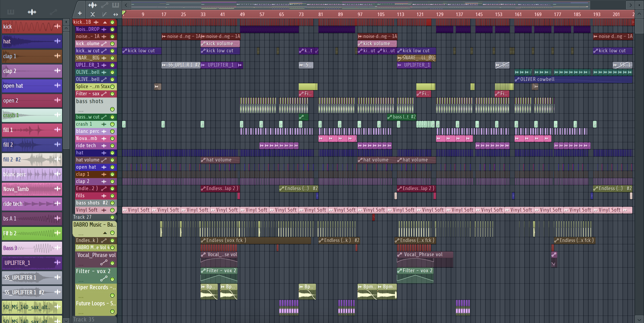This screenshot has height=323, width=644.
Task: Mute the Splice -..rn Stax track
Action: 112,87
